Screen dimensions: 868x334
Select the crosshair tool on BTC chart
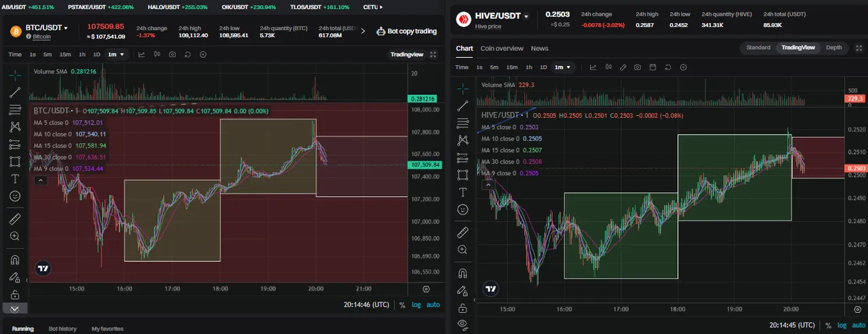coord(15,75)
